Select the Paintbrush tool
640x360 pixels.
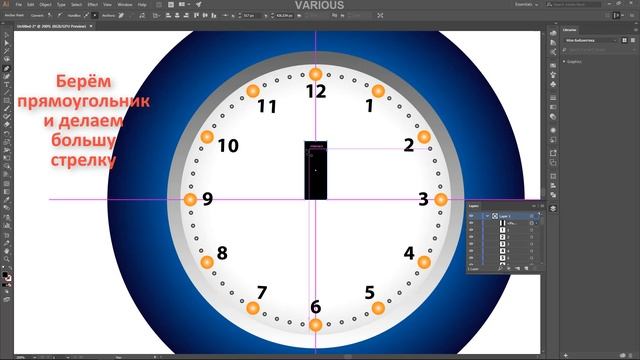tap(7, 109)
